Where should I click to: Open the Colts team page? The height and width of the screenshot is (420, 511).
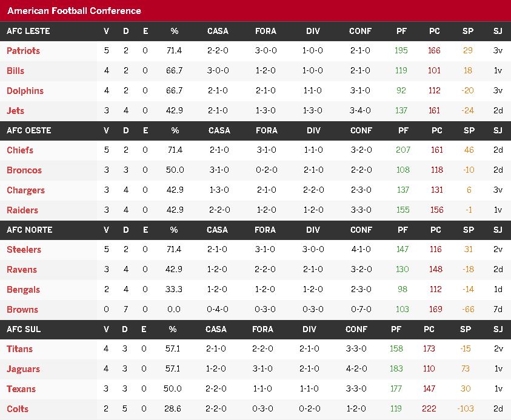(18, 409)
